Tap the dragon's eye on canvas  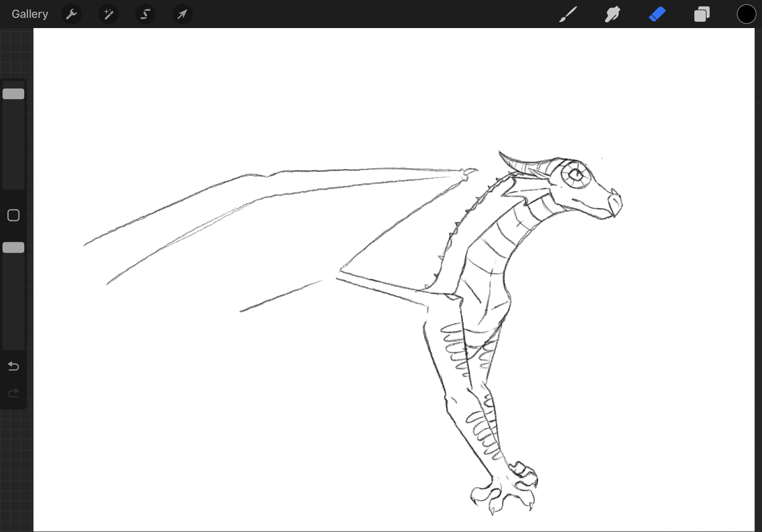click(x=577, y=174)
